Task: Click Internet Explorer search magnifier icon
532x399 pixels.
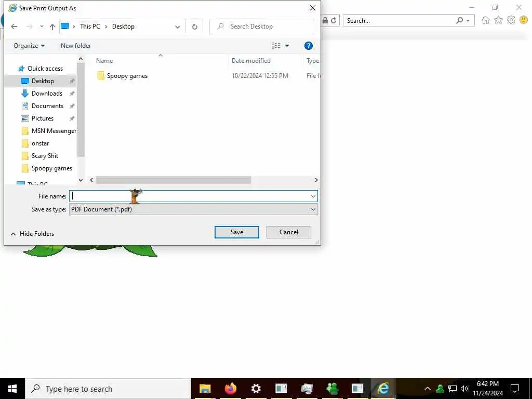Action: [x=459, y=20]
